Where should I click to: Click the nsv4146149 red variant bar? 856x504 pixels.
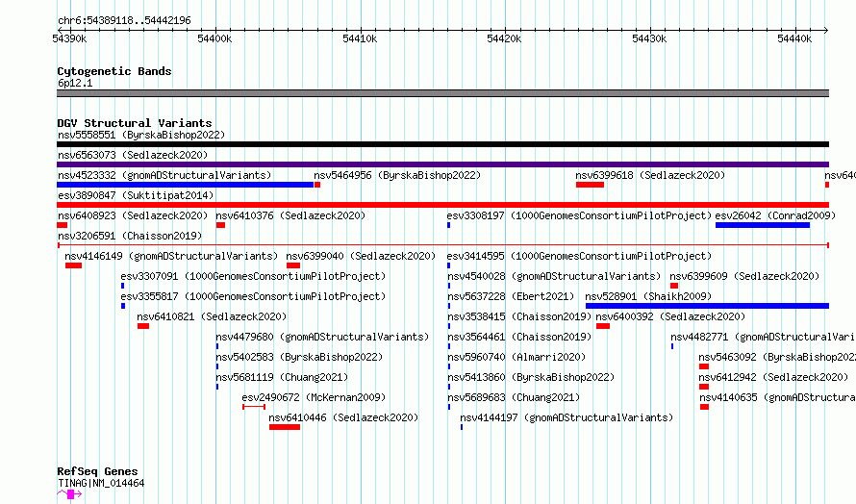pyautogui.click(x=74, y=265)
